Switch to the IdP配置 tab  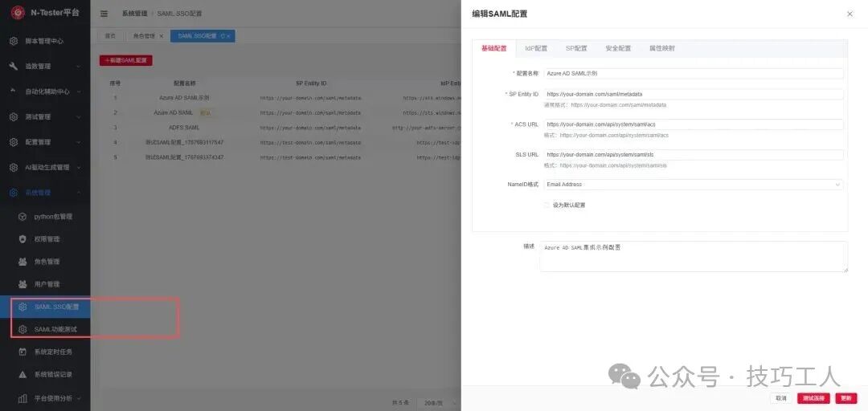[536, 48]
